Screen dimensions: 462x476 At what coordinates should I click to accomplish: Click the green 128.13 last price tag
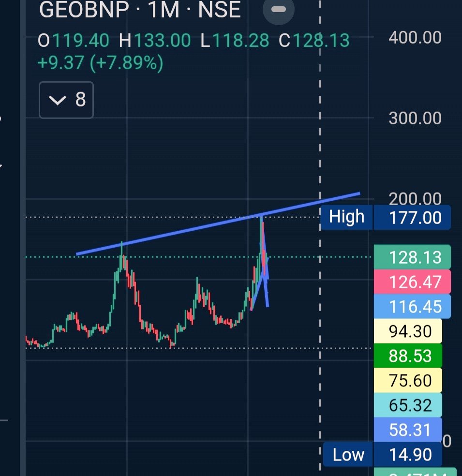click(412, 257)
